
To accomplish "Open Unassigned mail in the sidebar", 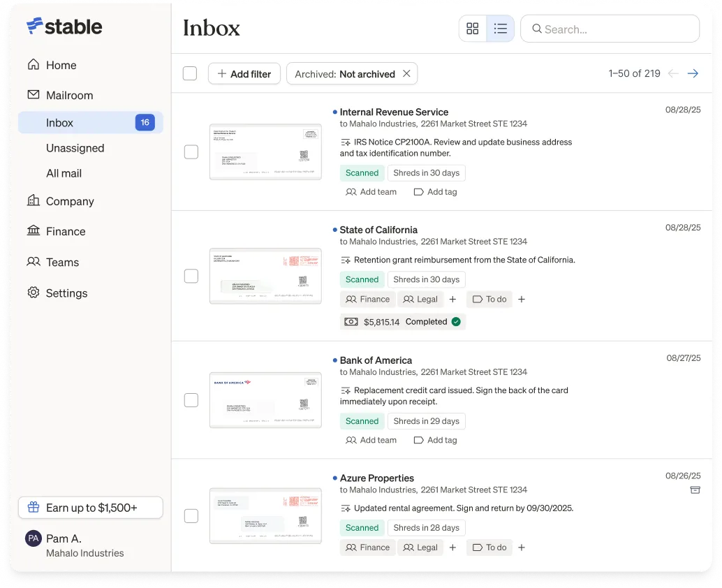I will (75, 148).
